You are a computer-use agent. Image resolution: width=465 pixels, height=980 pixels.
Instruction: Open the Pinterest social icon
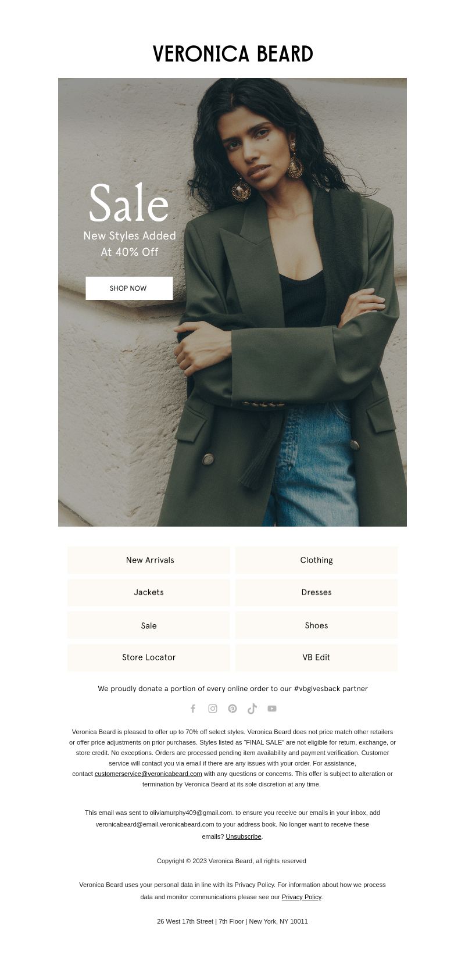pos(233,709)
